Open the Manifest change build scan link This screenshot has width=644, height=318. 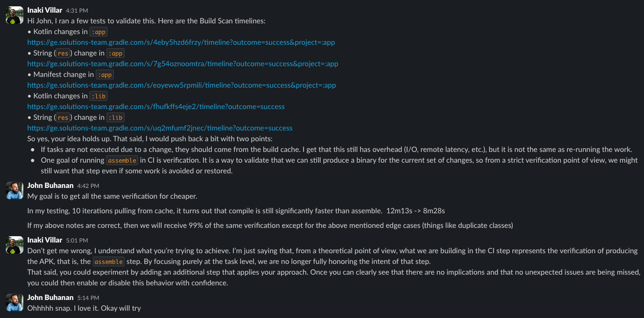click(181, 85)
